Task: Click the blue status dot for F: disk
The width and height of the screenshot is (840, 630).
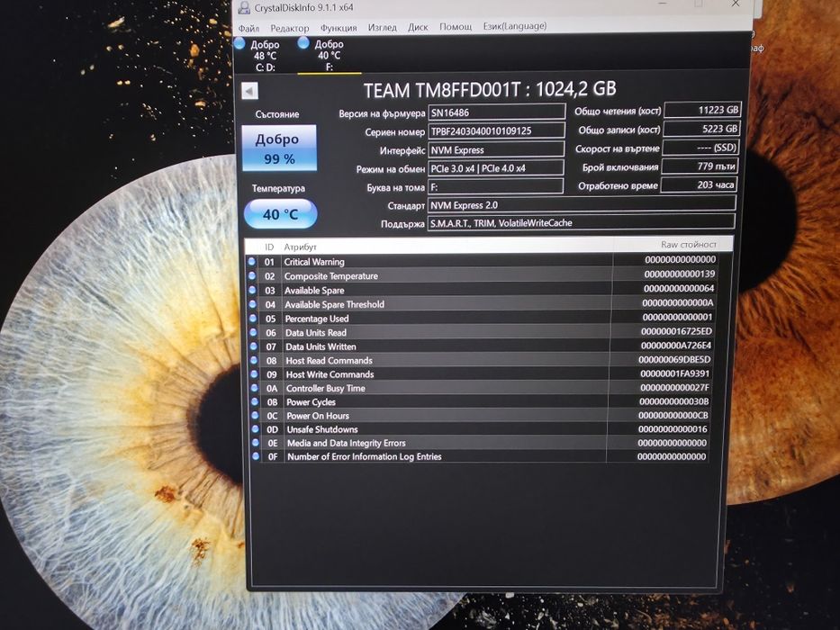Action: [303, 42]
